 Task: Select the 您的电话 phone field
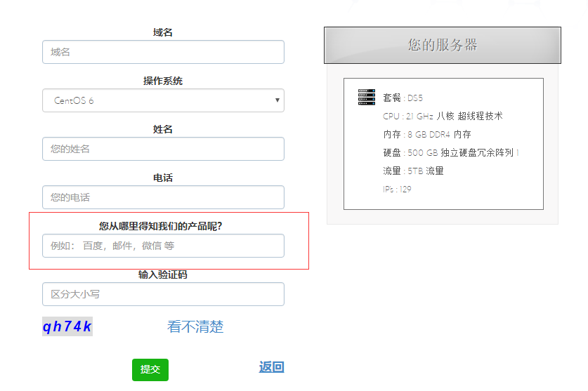point(163,197)
